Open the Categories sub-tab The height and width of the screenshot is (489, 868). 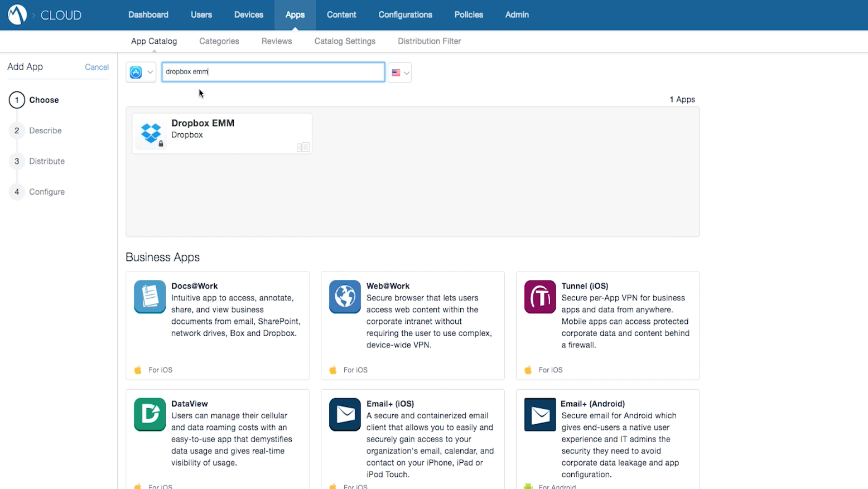(219, 41)
